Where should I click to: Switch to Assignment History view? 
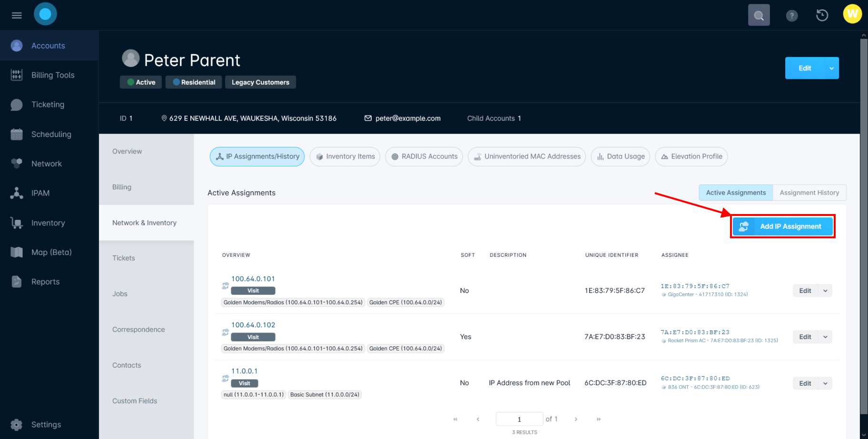[809, 192]
